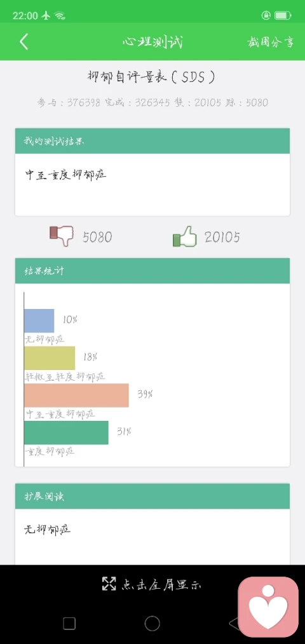Tap the fullscreen expand arrows icon
This screenshot has height=644, width=305.
109,584
